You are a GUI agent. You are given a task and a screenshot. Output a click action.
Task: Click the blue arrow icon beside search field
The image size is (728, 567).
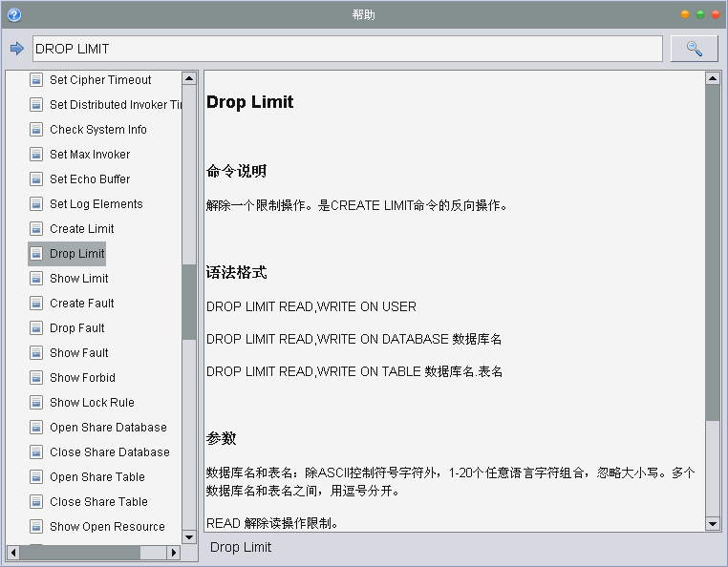tap(16, 49)
